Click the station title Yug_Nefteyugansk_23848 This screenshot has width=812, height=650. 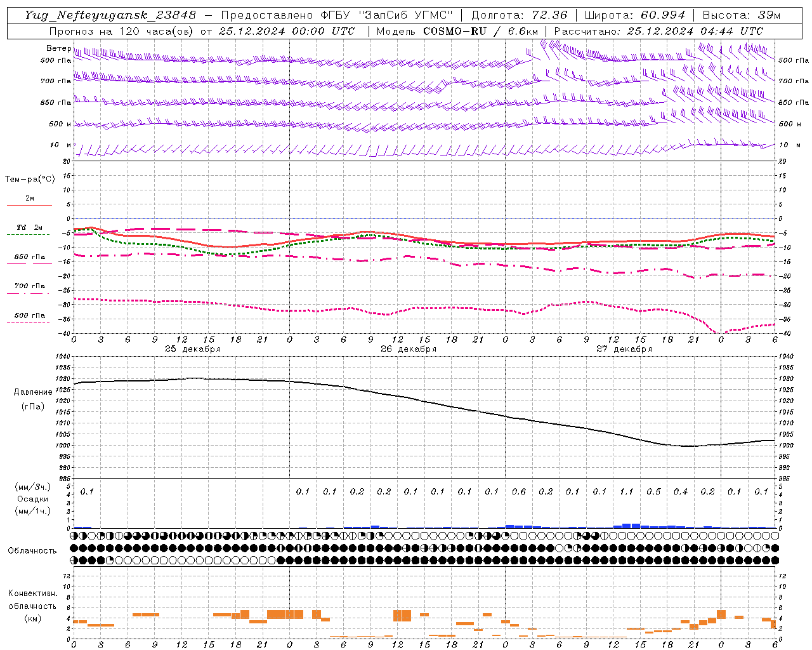coord(110,15)
